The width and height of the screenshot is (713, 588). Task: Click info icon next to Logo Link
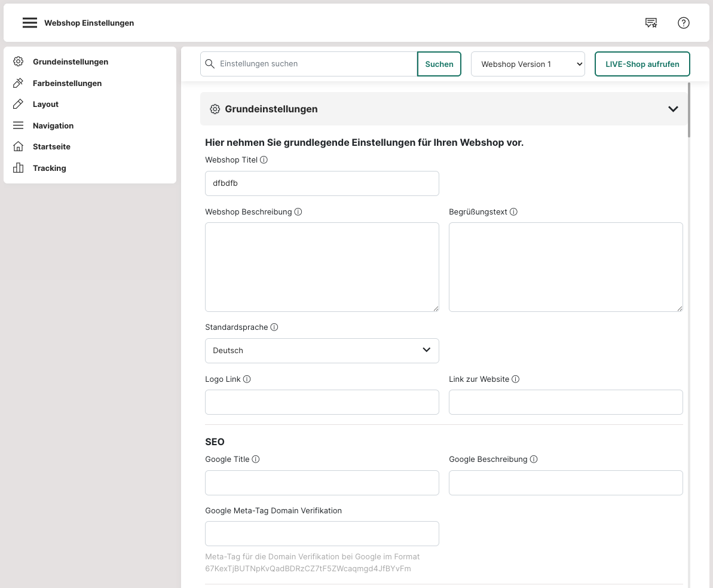pyautogui.click(x=247, y=379)
